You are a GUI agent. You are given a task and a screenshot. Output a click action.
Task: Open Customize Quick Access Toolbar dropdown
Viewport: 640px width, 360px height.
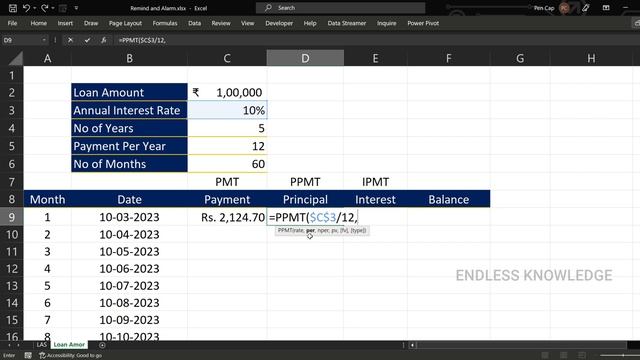click(76, 8)
